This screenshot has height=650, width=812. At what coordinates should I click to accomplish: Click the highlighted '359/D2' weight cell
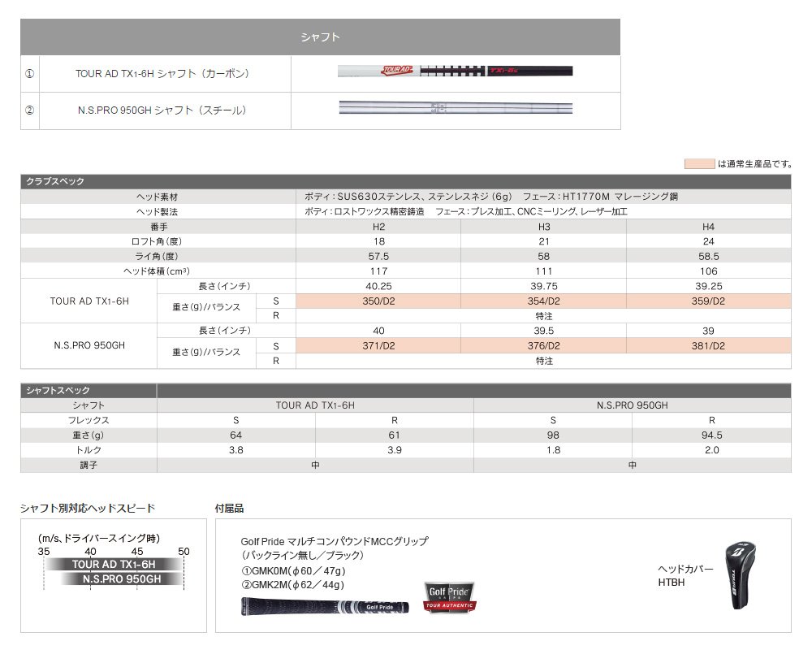708,301
